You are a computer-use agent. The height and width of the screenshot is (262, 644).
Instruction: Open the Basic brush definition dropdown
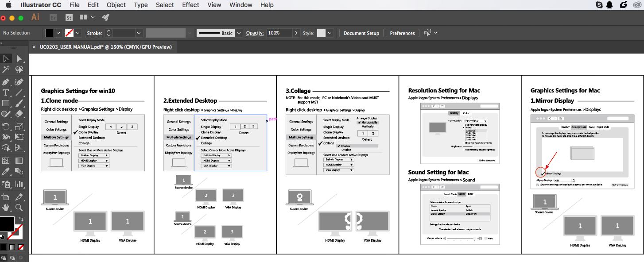(239, 33)
